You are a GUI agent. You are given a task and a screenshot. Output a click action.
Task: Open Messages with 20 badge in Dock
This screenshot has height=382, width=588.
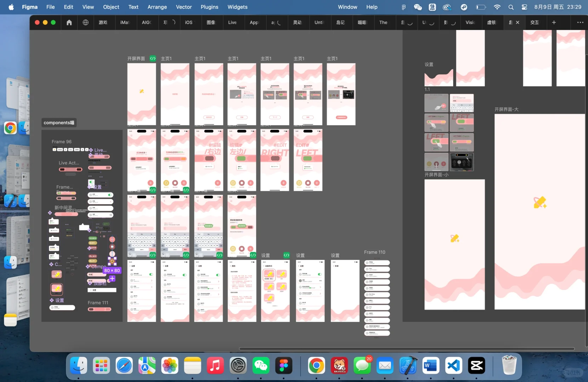pos(362,365)
